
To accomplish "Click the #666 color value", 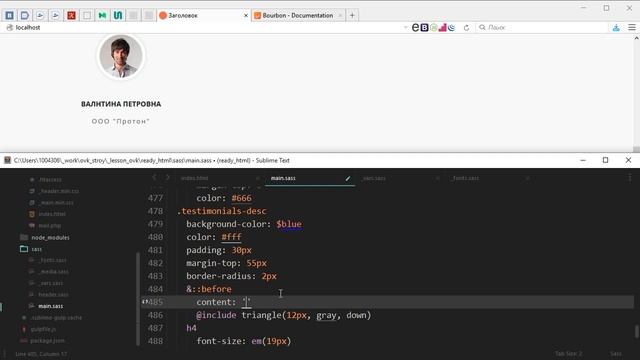I will tap(242, 198).
